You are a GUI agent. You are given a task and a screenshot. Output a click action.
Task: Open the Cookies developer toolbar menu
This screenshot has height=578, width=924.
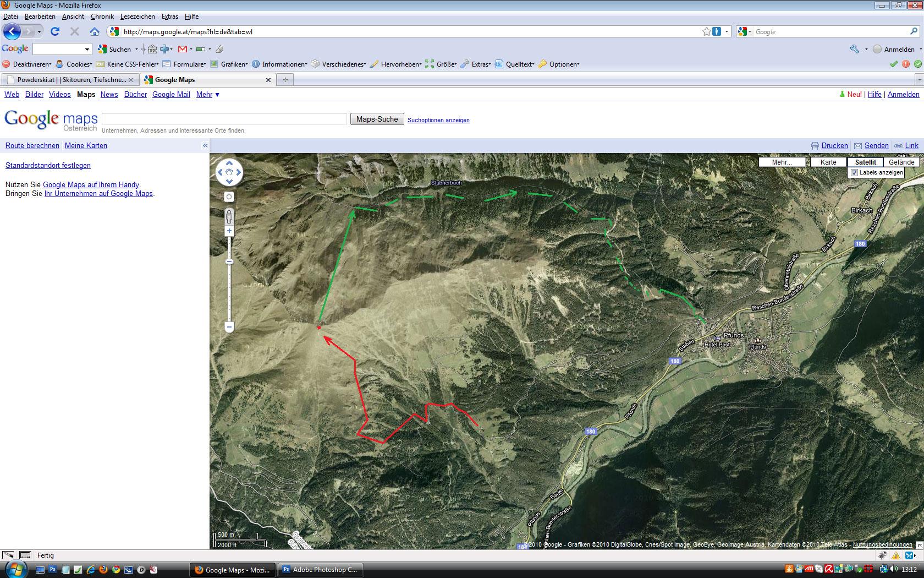tap(74, 64)
